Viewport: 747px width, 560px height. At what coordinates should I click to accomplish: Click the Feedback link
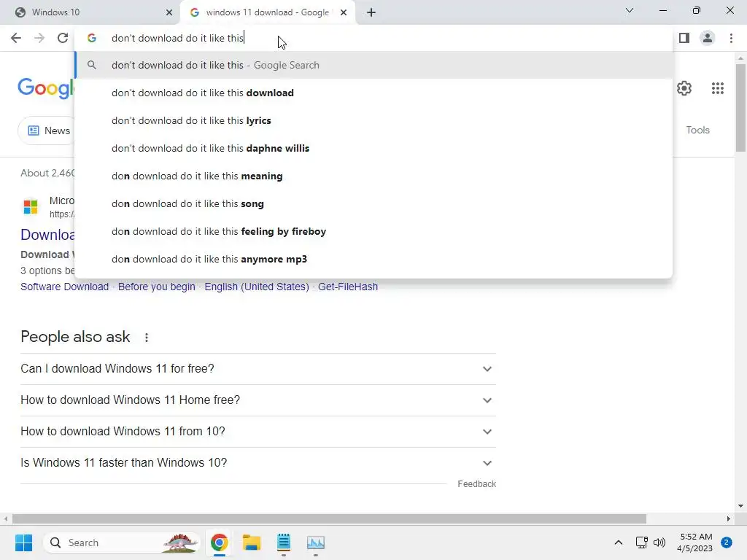coord(476,484)
